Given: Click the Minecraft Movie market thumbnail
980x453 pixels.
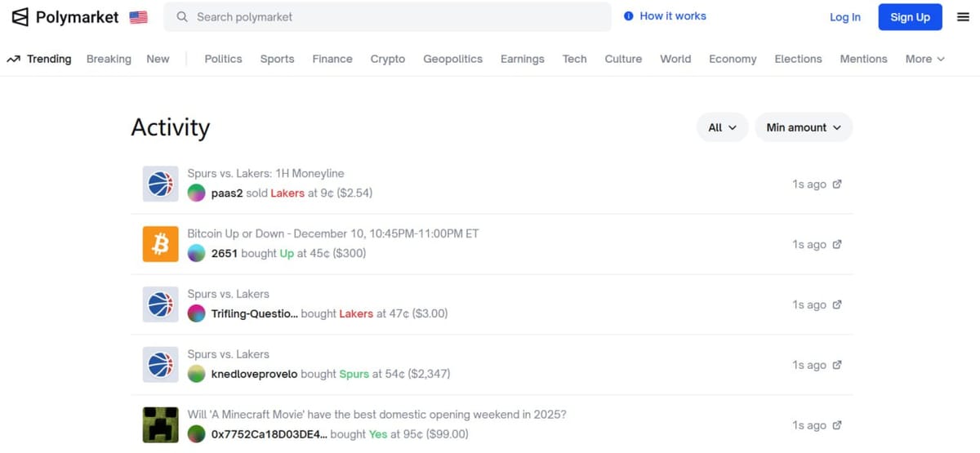Looking at the screenshot, I should click(x=160, y=425).
